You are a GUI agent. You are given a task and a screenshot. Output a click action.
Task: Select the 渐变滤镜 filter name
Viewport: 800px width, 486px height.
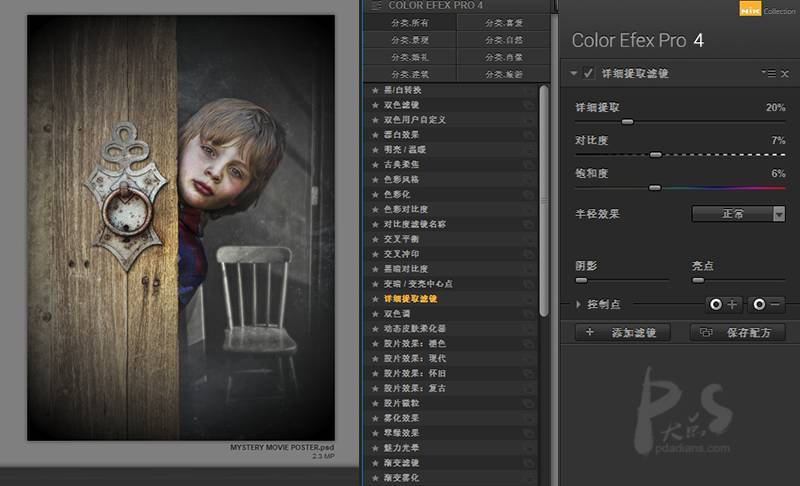coord(401,463)
